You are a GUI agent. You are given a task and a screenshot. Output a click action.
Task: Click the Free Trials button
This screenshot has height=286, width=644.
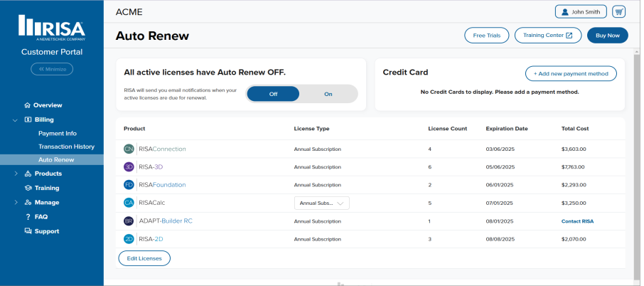[487, 36]
